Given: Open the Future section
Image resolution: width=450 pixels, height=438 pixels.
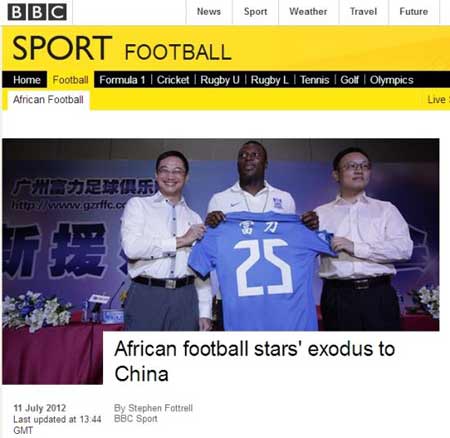Looking at the screenshot, I should click(414, 12).
